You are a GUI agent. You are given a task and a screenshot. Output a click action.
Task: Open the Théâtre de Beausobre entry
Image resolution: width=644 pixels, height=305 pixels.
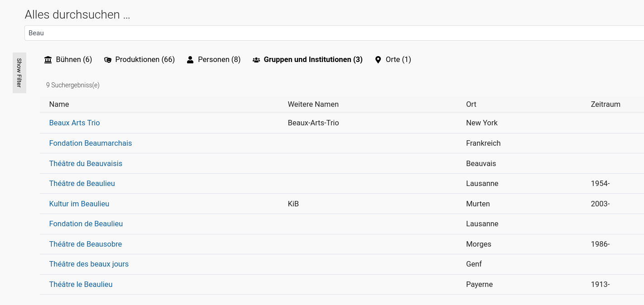coord(86,244)
